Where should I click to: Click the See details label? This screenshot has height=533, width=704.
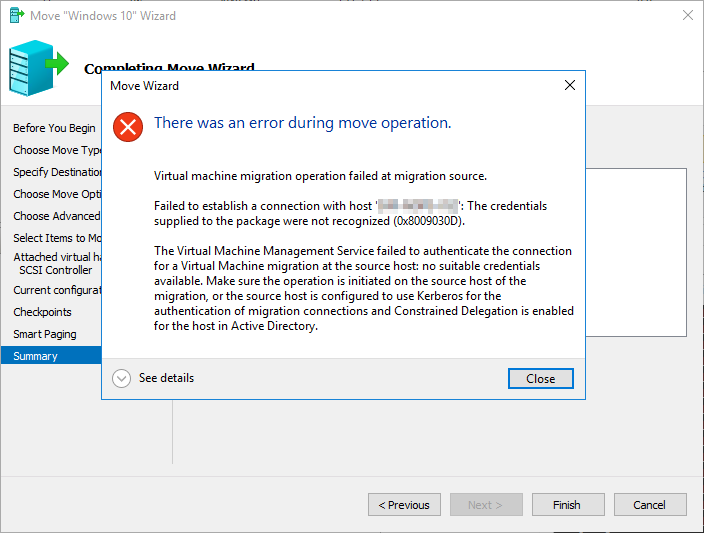tap(167, 378)
